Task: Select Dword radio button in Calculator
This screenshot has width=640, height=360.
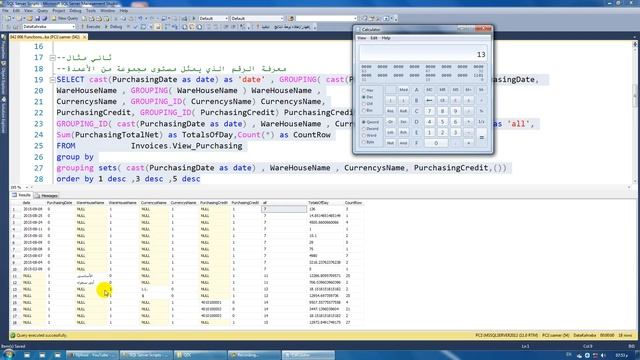Action: click(x=371, y=129)
